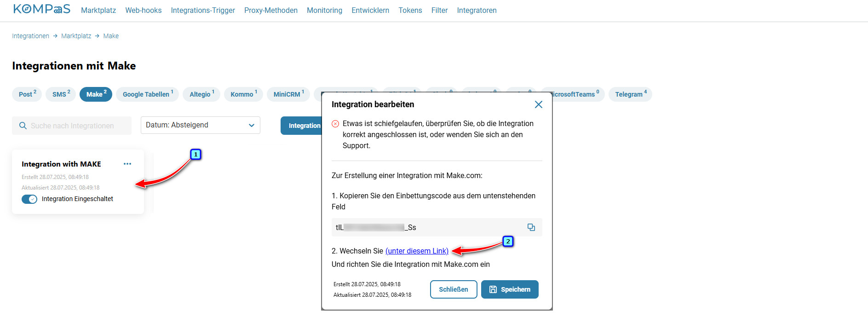Select the Post filter tab
The height and width of the screenshot is (317, 868).
tap(27, 94)
